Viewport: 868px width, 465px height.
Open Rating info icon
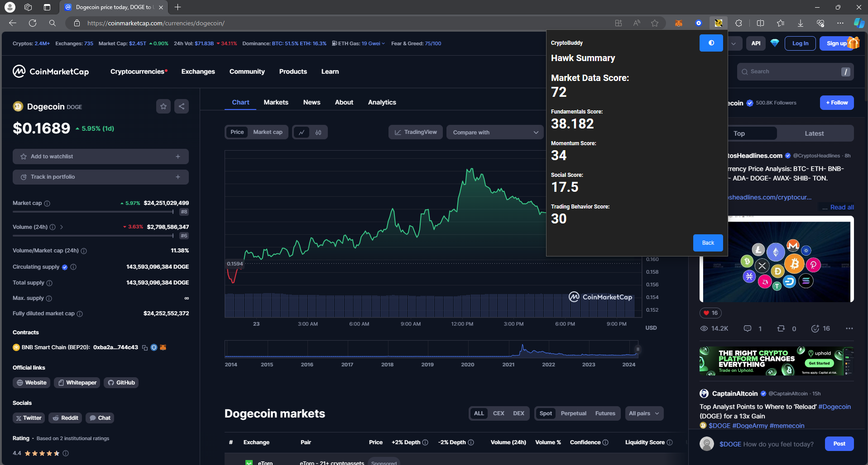(66, 453)
